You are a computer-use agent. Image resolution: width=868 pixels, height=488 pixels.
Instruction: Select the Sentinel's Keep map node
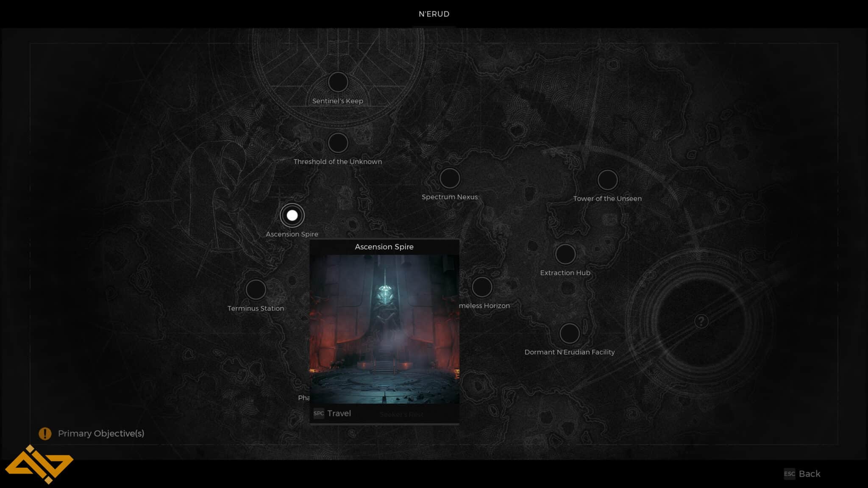click(338, 82)
